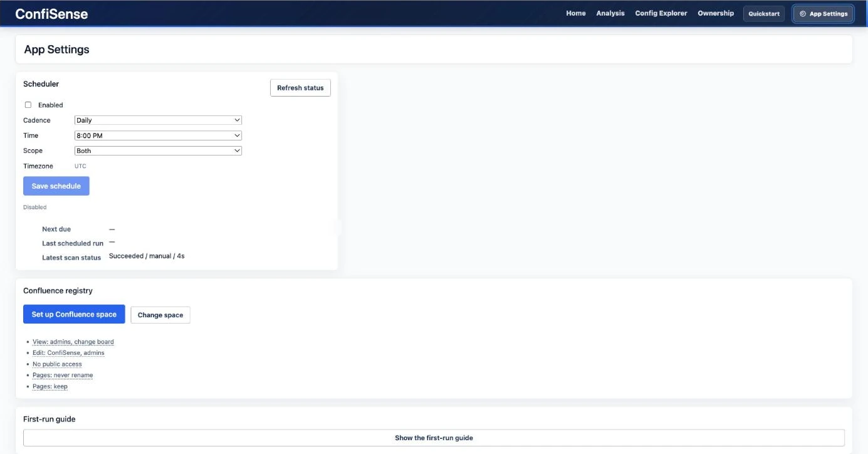Click the 'No public access' item

point(57,364)
